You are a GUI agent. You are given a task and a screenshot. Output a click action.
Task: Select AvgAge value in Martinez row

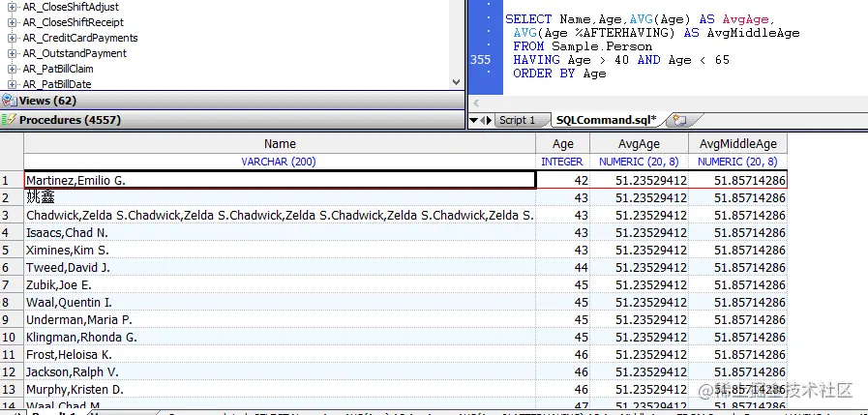tap(639, 180)
